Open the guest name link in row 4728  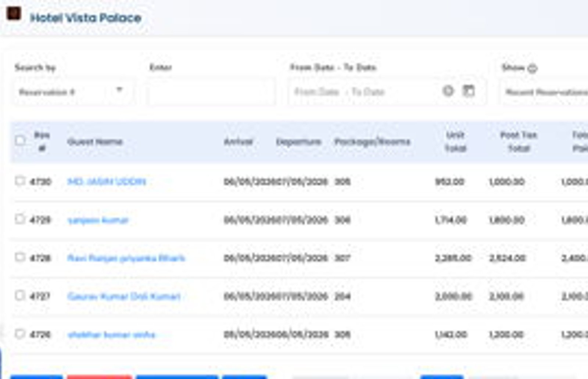126,258
